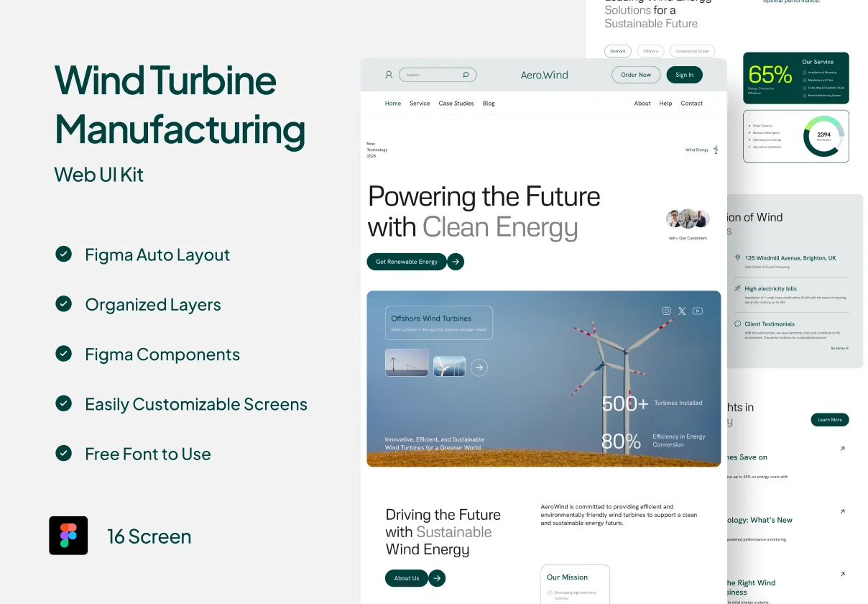Click arrow circle next to About Us
868x604 pixels.
pos(437,578)
